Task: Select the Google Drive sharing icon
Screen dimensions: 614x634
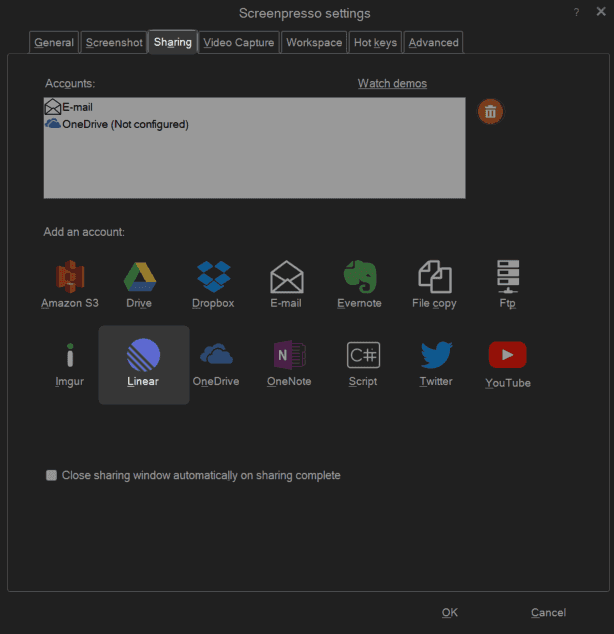Action: tap(139, 284)
